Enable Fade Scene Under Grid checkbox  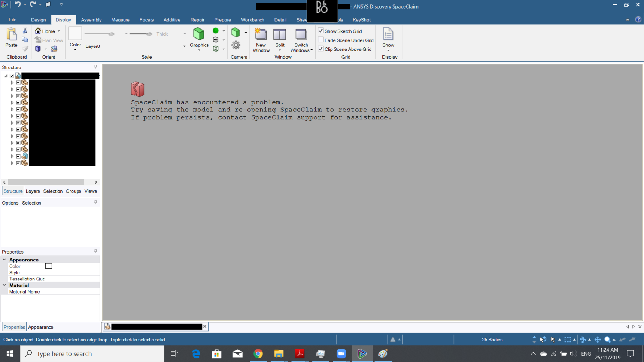click(x=321, y=40)
